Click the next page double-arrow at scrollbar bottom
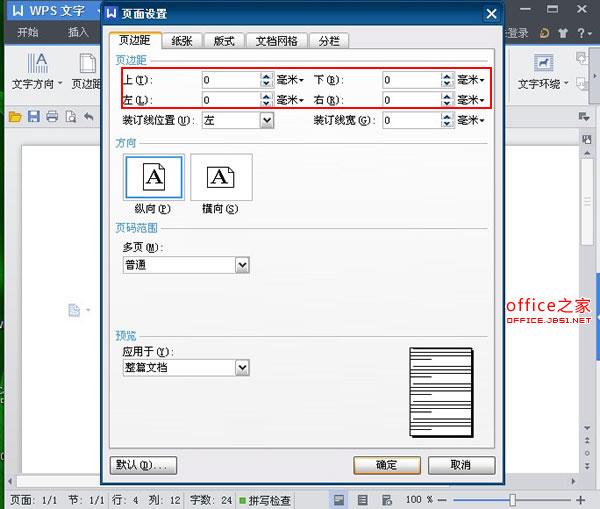 click(587, 466)
